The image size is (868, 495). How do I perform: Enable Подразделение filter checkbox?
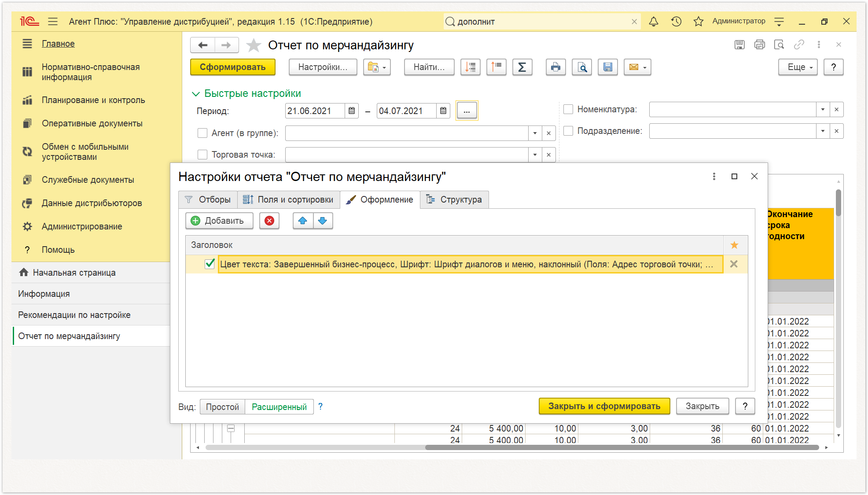568,131
